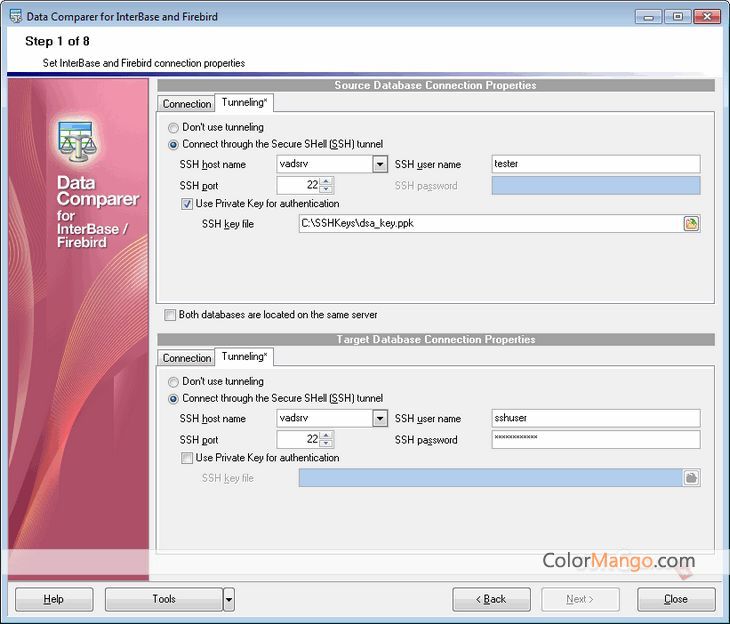Viewport: 730px width, 624px height.
Task: Select target Tunneling tab
Action: tap(244, 357)
